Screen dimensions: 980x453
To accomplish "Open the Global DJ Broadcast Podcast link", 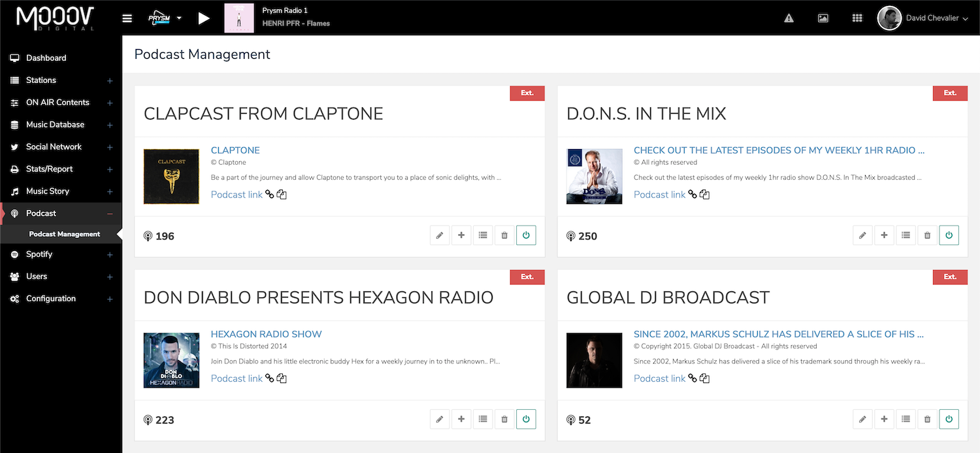I will [659, 378].
